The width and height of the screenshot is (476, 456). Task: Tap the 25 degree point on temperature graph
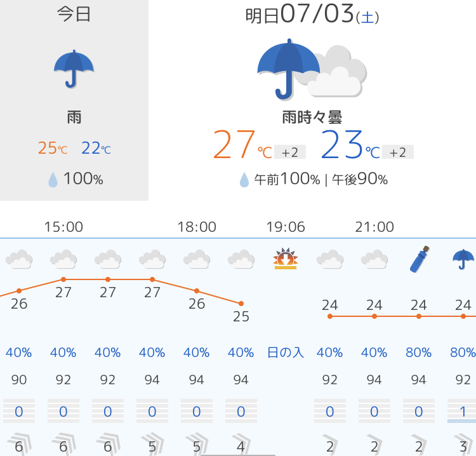pos(241,304)
